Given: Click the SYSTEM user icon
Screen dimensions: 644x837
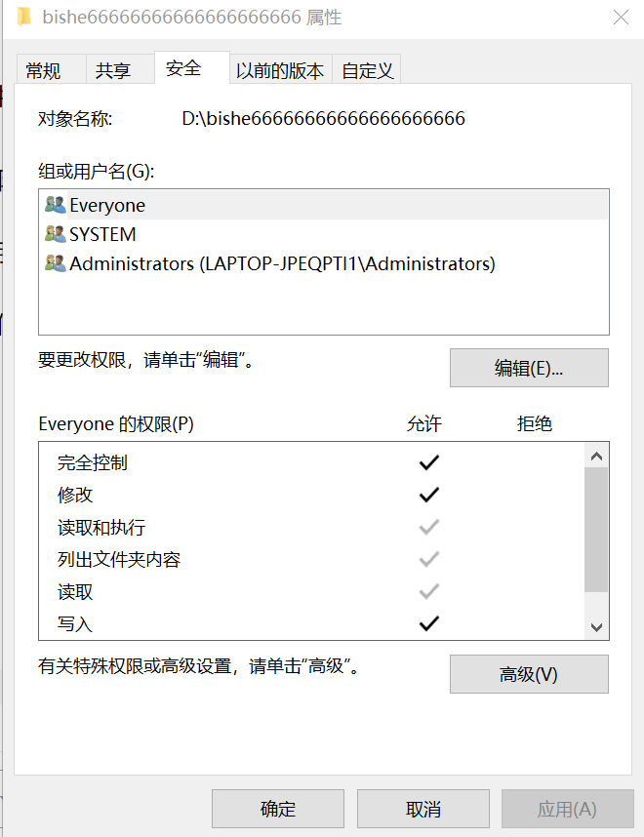Looking at the screenshot, I should [56, 233].
